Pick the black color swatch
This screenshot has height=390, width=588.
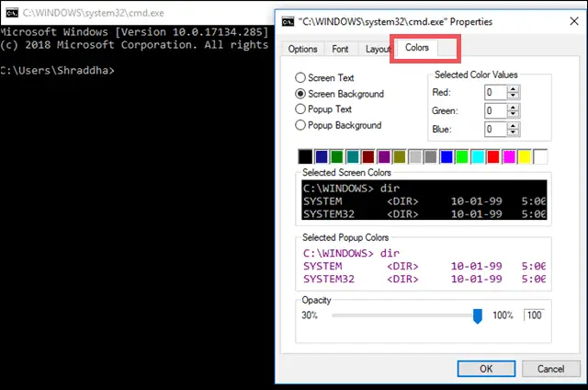pos(305,156)
